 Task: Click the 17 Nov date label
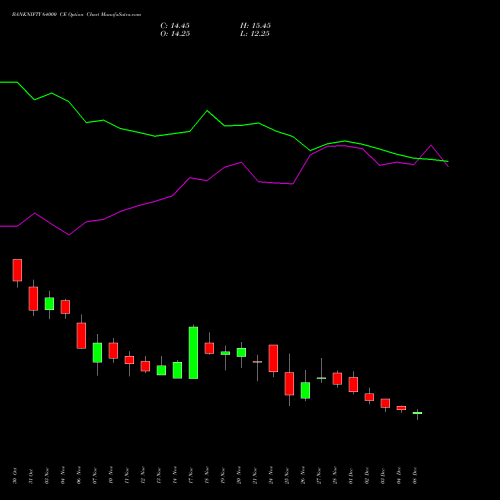191,476
